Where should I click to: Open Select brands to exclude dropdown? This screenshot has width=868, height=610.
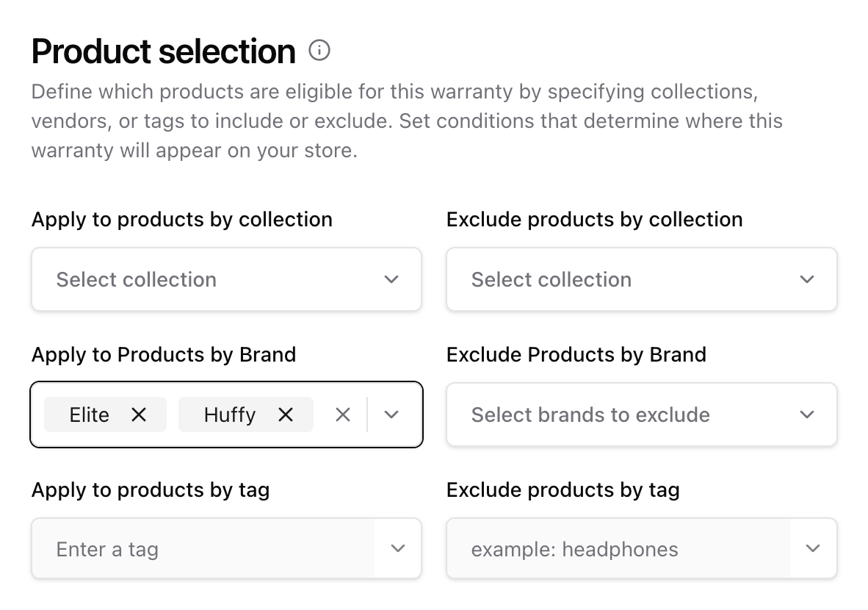[x=642, y=415]
